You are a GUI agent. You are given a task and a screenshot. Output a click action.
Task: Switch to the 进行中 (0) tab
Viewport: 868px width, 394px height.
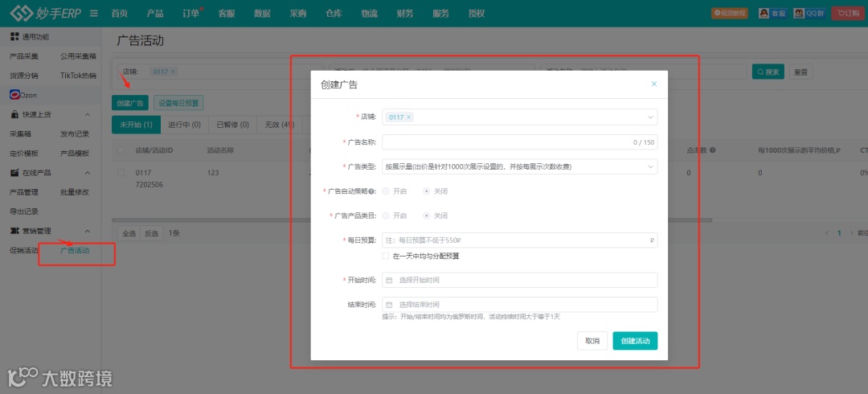[x=184, y=125]
